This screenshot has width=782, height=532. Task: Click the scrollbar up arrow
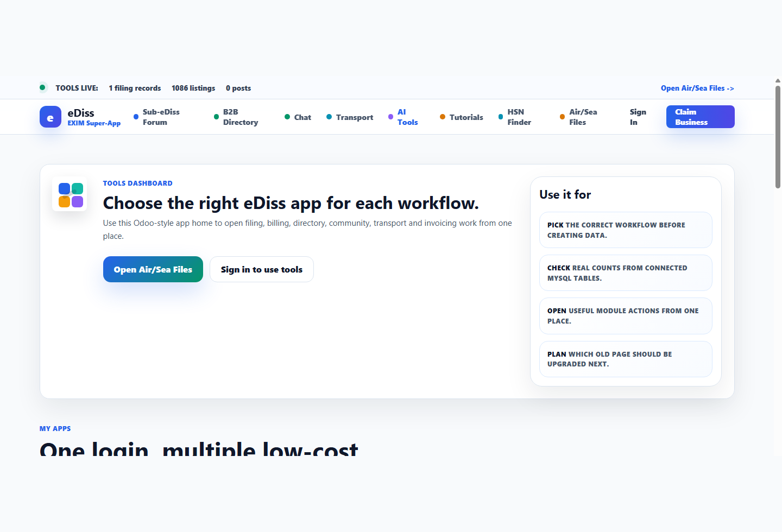[x=778, y=80]
